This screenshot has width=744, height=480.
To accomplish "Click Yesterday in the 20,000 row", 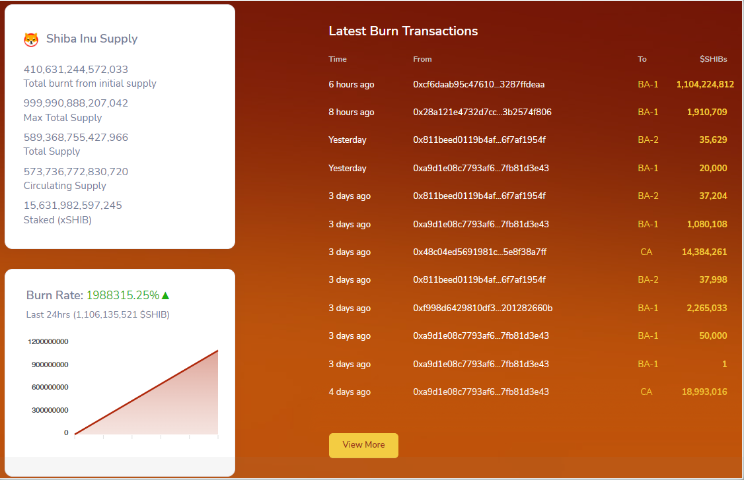I will coord(347,168).
